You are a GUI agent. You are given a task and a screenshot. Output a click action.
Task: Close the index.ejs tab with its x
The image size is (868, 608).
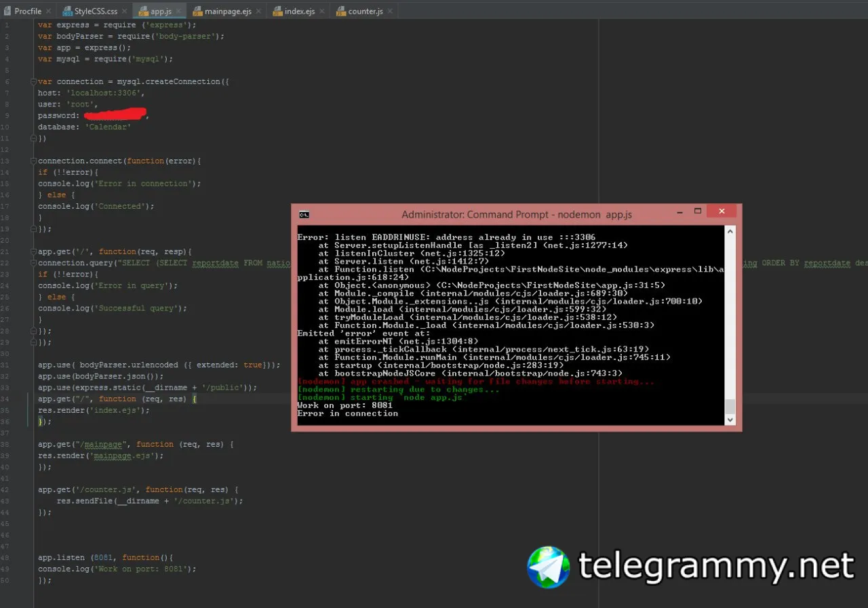[321, 12]
